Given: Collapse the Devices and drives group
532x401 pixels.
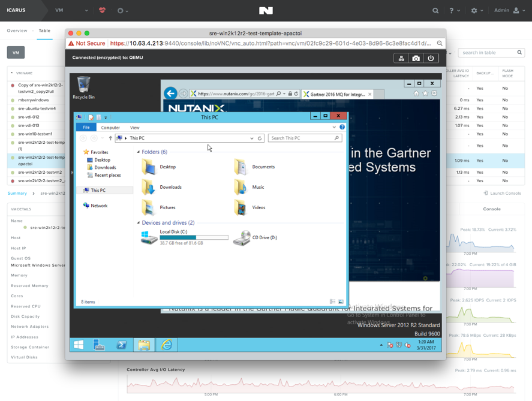Looking at the screenshot, I should pos(139,223).
